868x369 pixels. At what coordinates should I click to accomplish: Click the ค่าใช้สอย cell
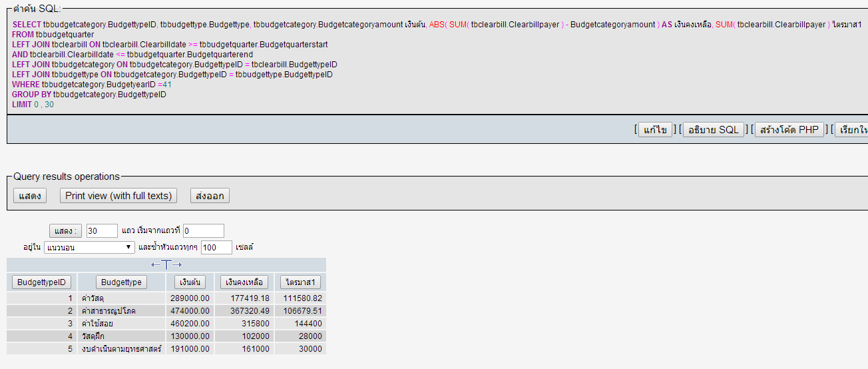pyautogui.click(x=121, y=324)
